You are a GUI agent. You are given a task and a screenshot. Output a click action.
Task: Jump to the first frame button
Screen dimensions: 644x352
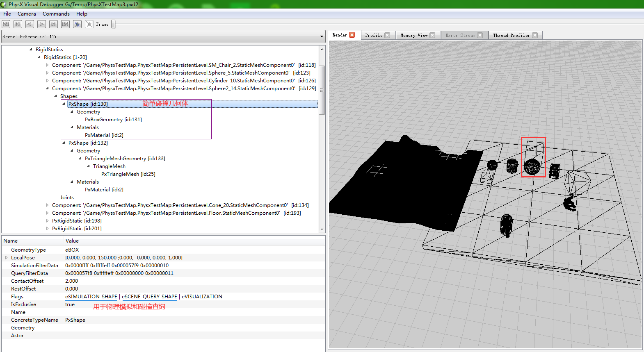pyautogui.click(x=6, y=25)
